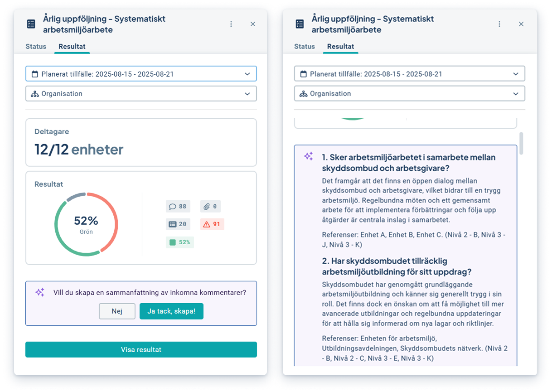The image size is (552, 392).
Task: Click the red warning badge showing 91
Action: tap(212, 224)
